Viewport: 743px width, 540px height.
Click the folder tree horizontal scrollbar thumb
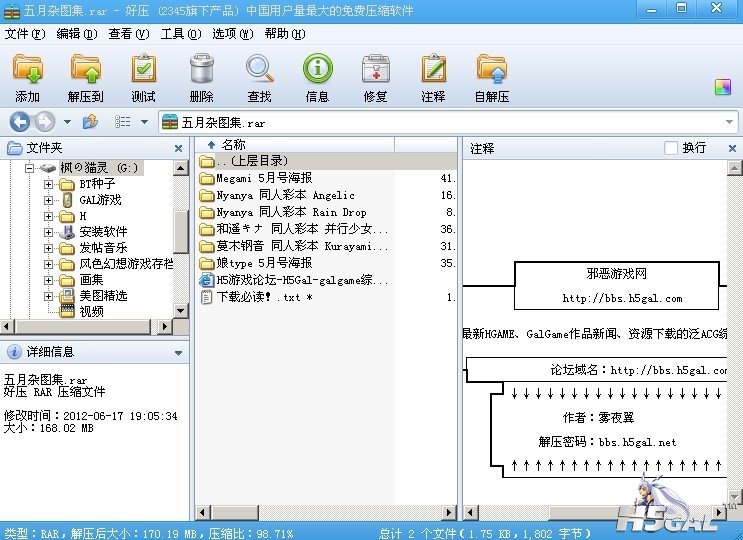pos(83,326)
